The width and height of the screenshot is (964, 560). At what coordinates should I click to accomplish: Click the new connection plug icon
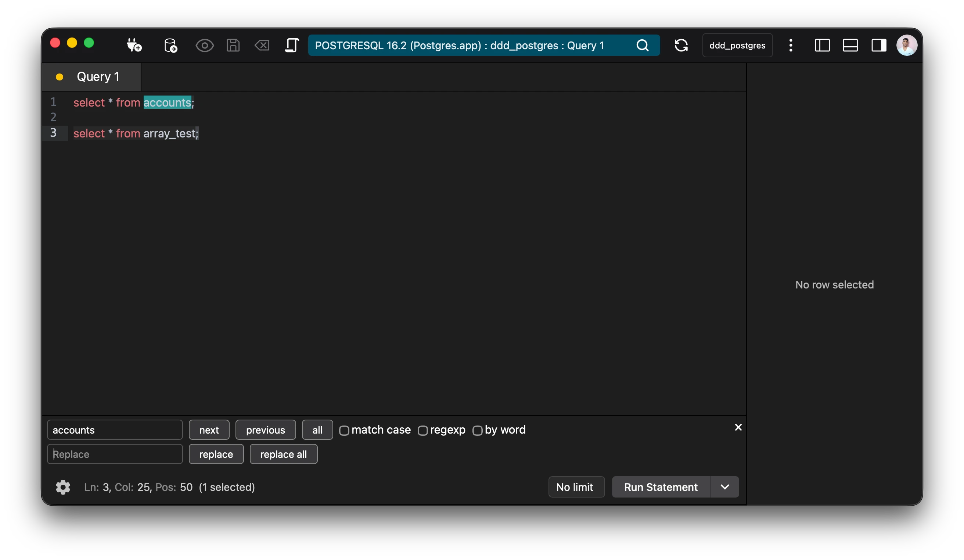[134, 46]
